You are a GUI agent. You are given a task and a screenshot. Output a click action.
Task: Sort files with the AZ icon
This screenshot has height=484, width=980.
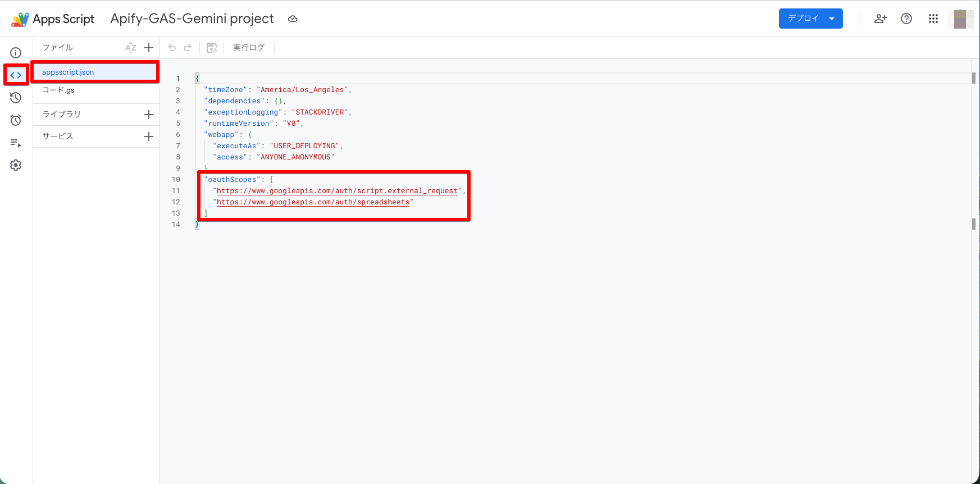click(x=130, y=48)
